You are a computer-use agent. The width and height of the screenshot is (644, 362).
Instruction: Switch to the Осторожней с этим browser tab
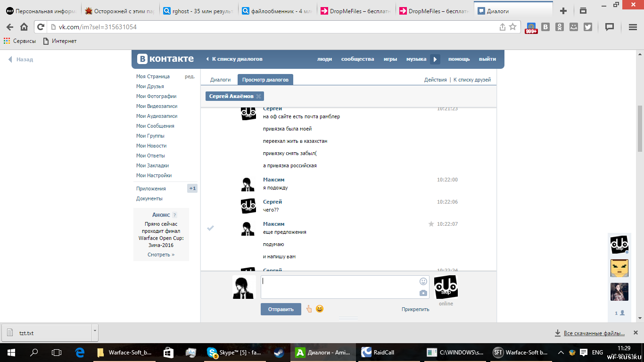click(119, 11)
